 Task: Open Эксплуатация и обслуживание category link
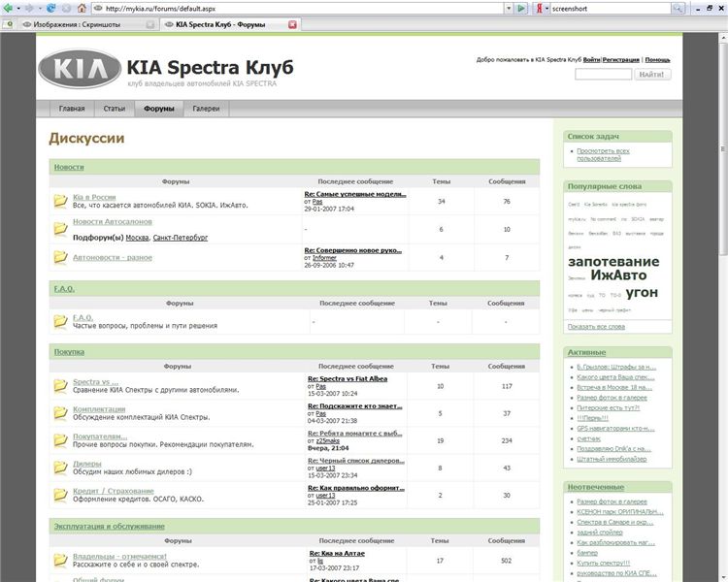coord(109,527)
